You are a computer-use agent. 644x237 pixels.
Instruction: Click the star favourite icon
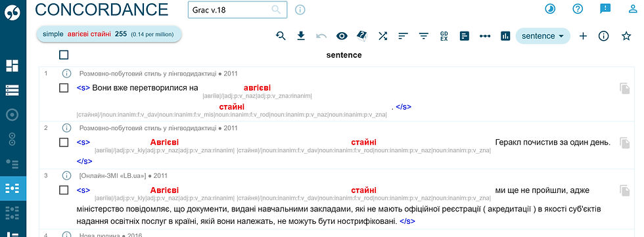(x=626, y=36)
